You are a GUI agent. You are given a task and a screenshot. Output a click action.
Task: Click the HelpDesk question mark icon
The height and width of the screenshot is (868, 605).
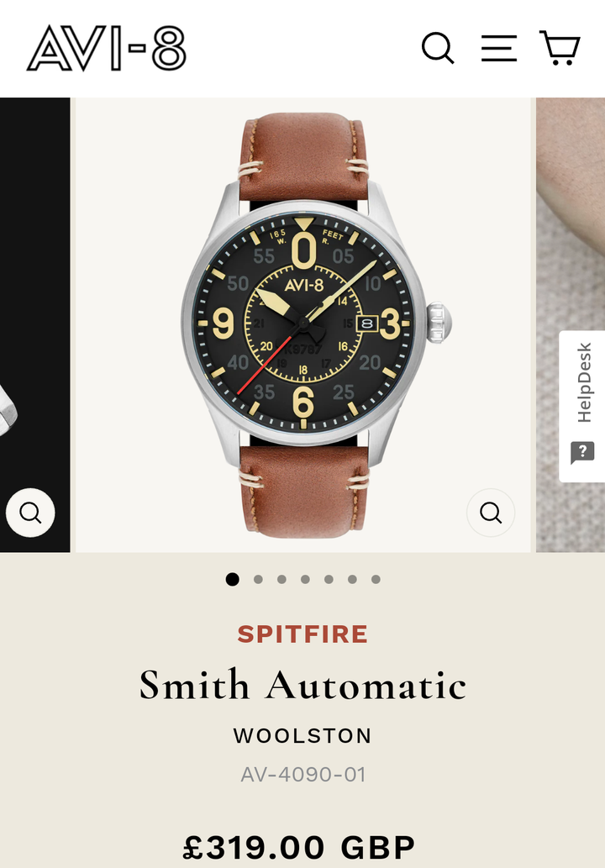coord(582,452)
